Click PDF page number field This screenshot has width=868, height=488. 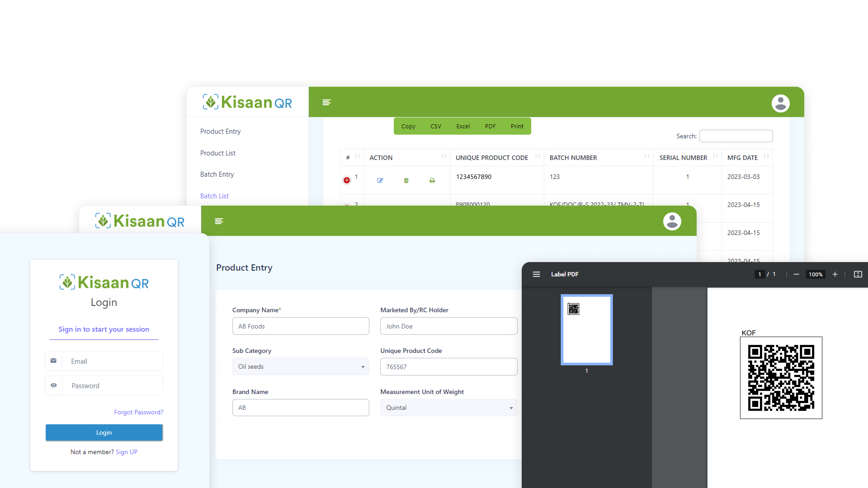pyautogui.click(x=759, y=274)
